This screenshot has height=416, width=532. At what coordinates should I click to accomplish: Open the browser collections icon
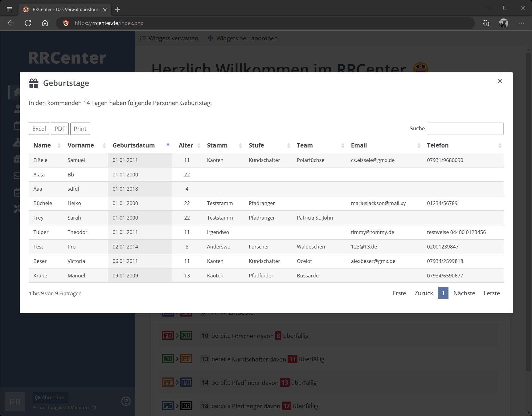click(x=486, y=23)
